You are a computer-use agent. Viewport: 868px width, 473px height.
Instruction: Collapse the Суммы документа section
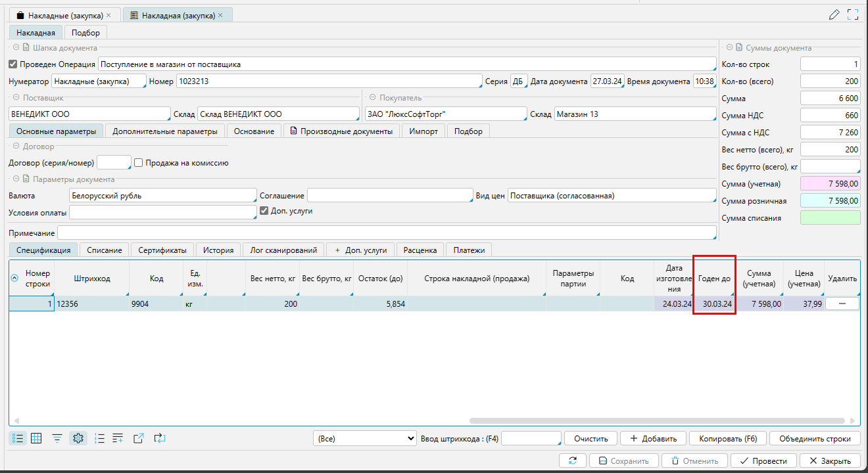click(x=729, y=48)
